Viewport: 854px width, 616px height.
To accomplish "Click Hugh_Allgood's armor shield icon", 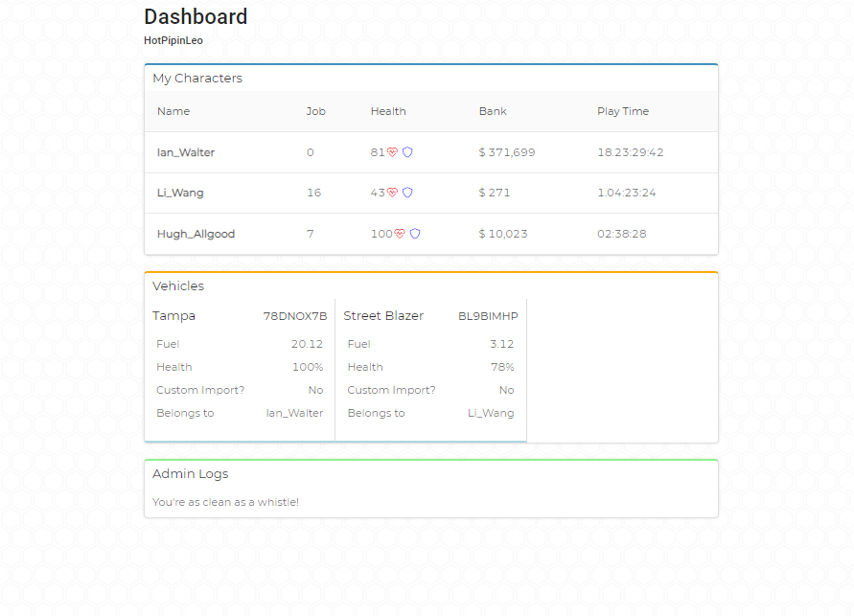I will point(415,234).
